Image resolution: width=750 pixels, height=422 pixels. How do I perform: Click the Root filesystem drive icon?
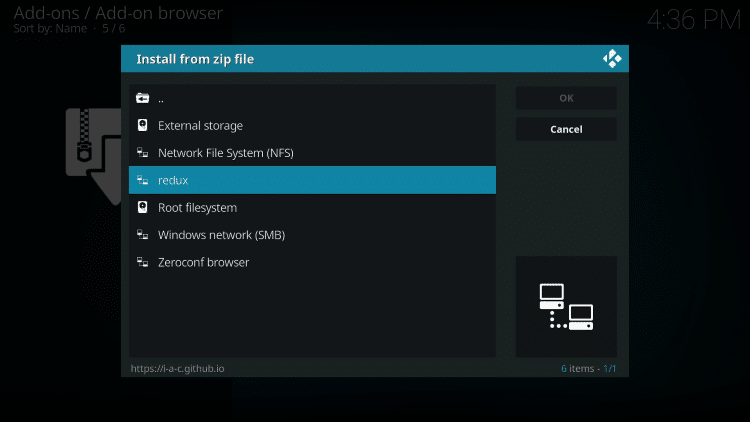(x=142, y=208)
